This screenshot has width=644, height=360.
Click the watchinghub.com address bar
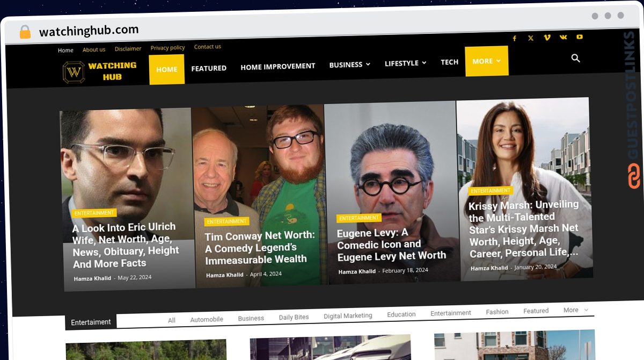(x=89, y=31)
